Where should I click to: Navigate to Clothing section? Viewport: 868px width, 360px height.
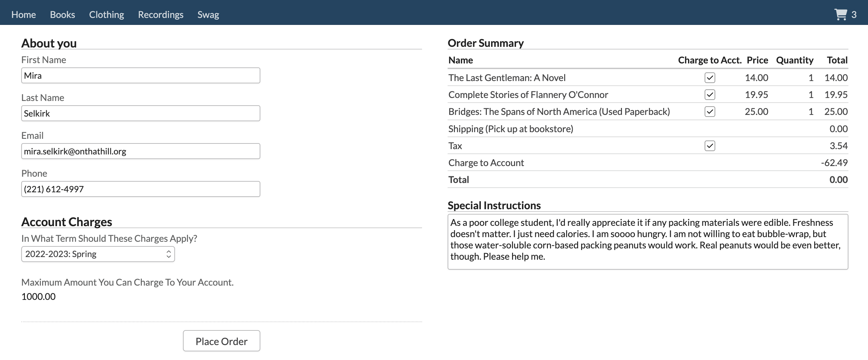click(x=107, y=15)
